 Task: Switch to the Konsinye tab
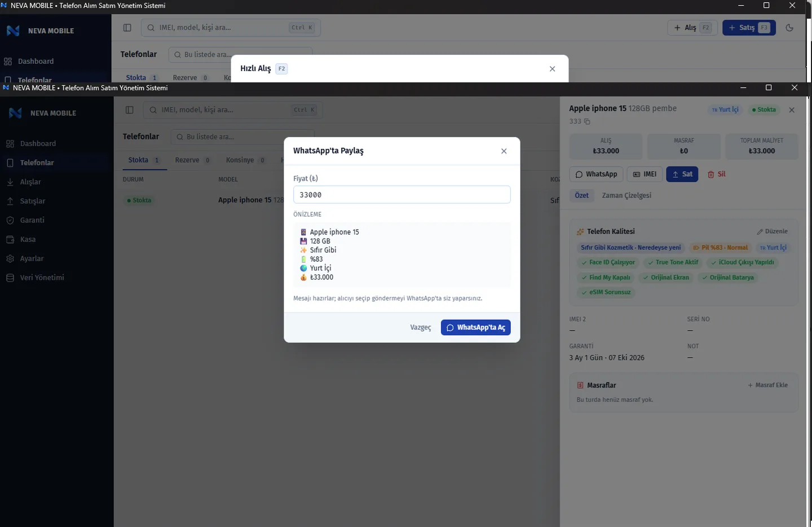(x=245, y=160)
